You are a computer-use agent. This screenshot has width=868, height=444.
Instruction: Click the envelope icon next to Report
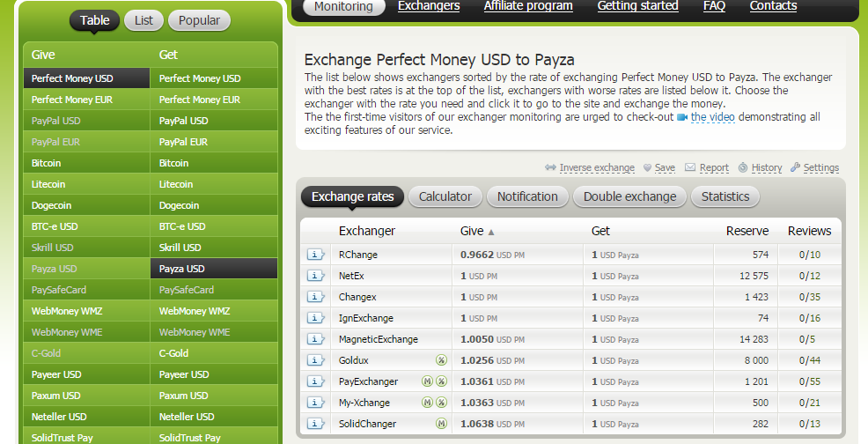pyautogui.click(x=690, y=166)
